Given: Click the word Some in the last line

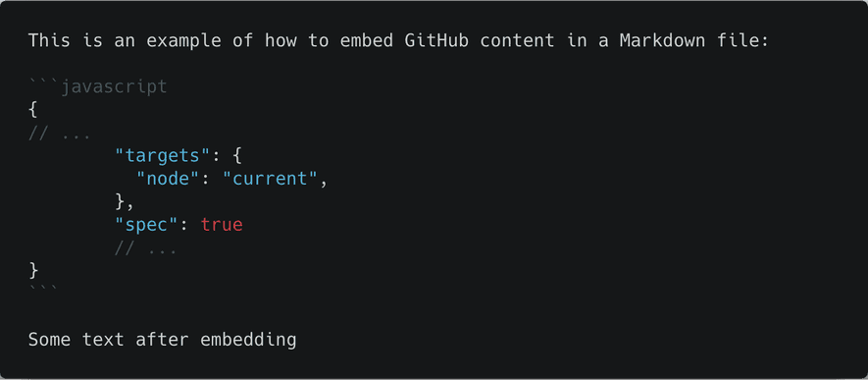Looking at the screenshot, I should tap(49, 340).
